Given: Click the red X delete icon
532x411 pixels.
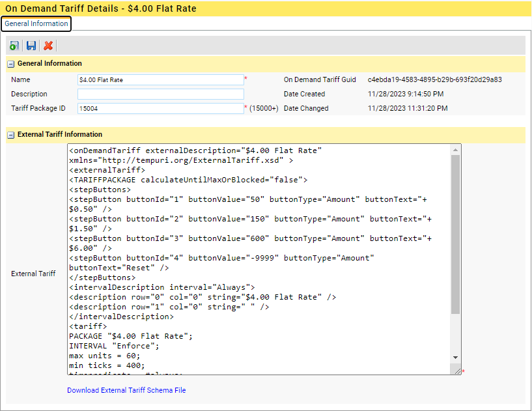Looking at the screenshot, I should coord(48,46).
